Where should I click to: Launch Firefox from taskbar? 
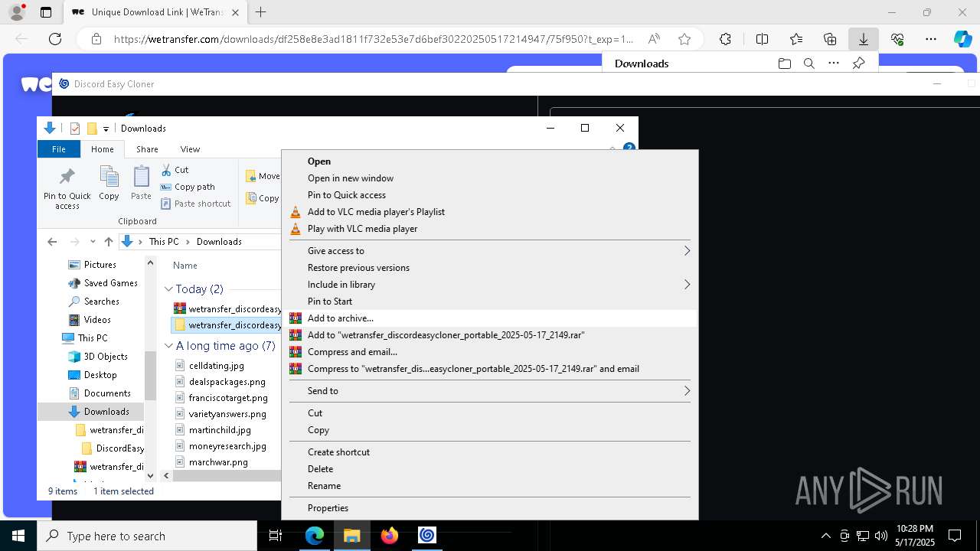[389, 536]
